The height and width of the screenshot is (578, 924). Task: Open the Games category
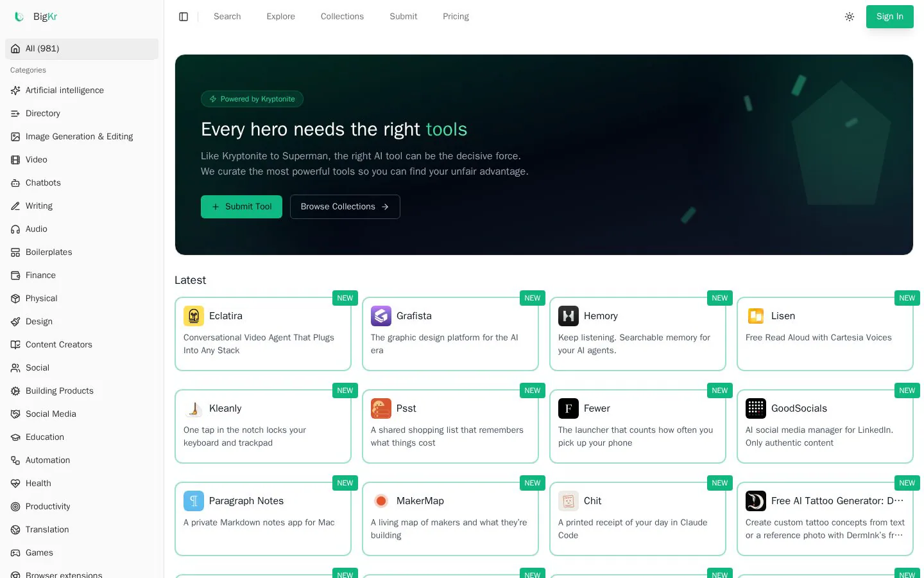[81, 553]
